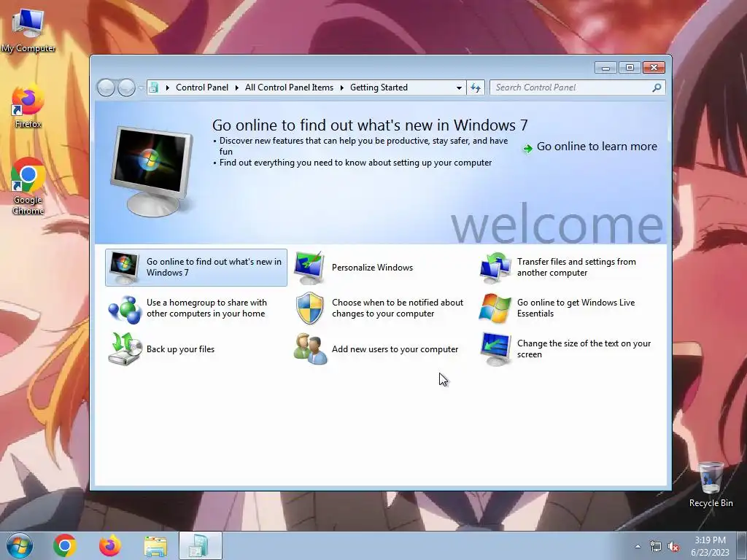Launch Firefox from the taskbar
Viewport: 747px width, 560px height.
point(109,545)
